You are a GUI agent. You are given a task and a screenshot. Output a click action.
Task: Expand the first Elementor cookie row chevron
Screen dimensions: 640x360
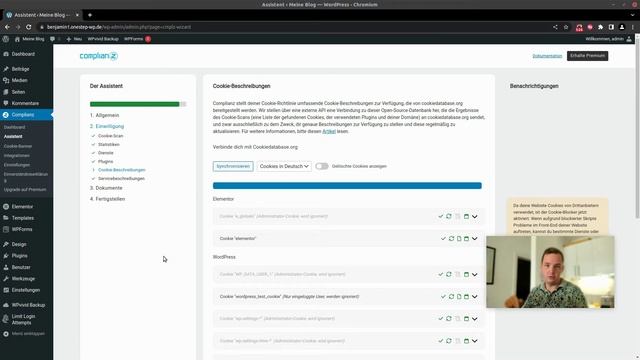[474, 216]
